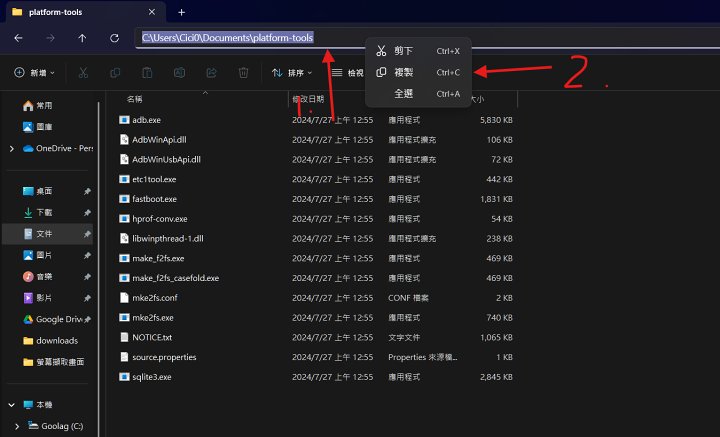Open the 排序 sort dropdown

(x=292, y=73)
